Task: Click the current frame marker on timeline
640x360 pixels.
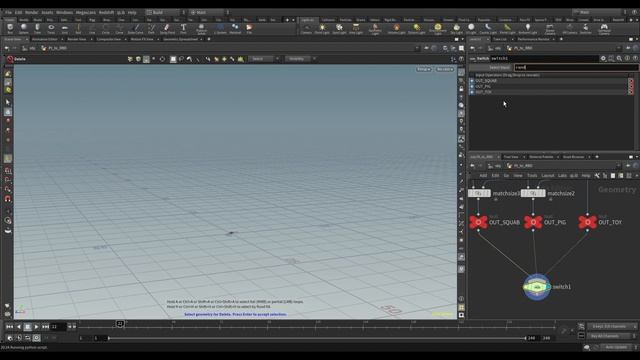Action: [x=120, y=324]
